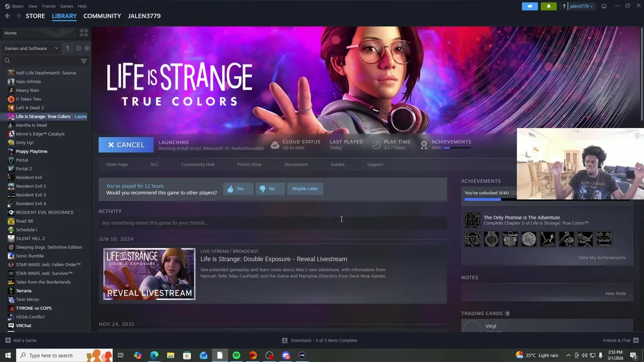Open the collections grid view icon
Screen dimensions: 644x362
point(84,33)
